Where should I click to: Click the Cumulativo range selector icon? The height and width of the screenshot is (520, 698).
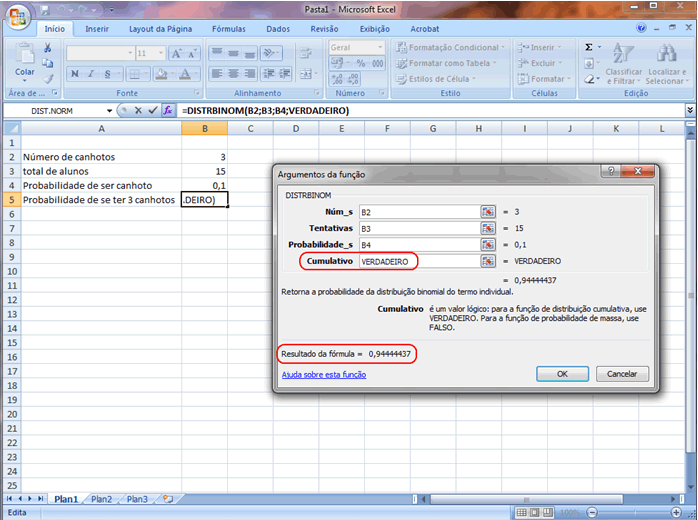[x=488, y=260]
